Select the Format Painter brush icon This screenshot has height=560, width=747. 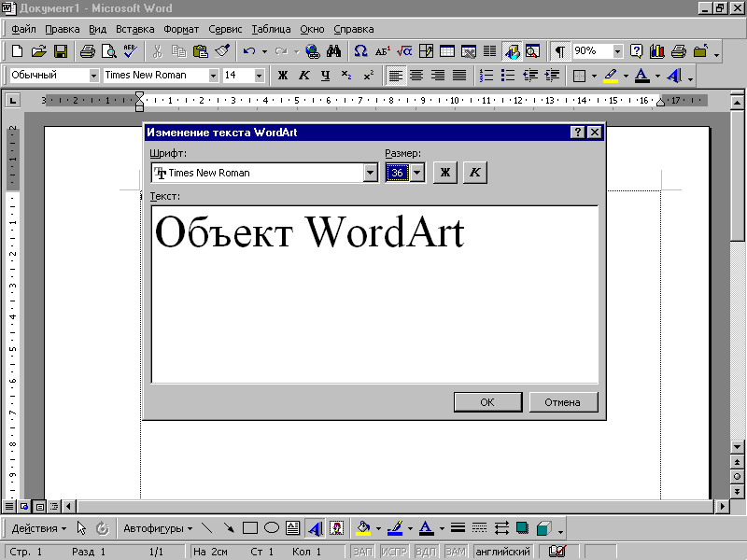click(222, 51)
